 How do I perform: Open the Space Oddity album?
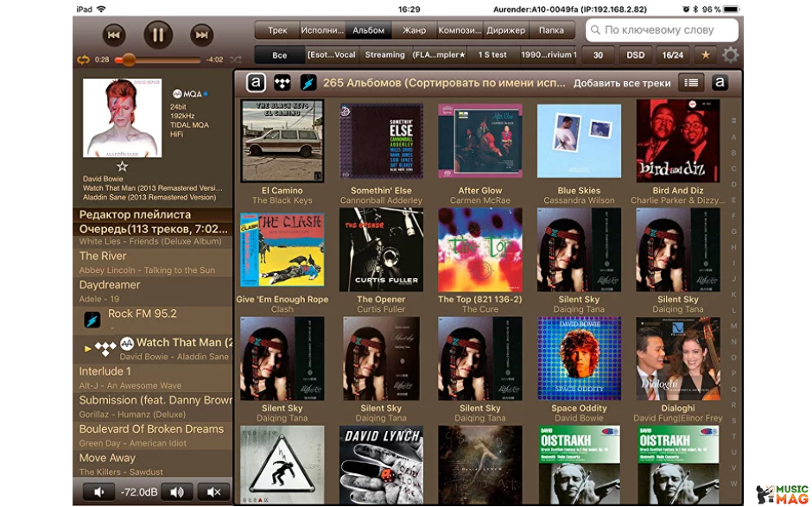click(579, 358)
